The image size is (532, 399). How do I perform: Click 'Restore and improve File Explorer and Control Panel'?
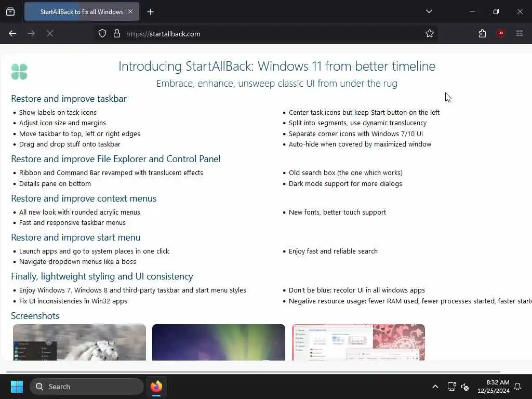(116, 159)
